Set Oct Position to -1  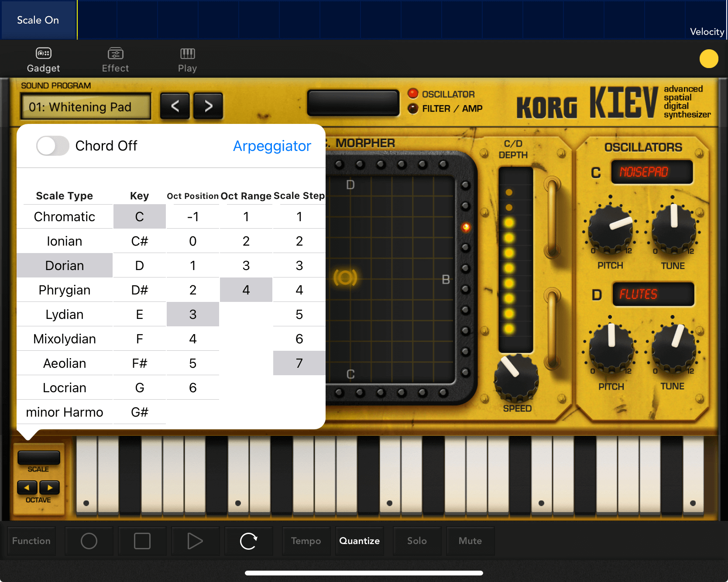pyautogui.click(x=193, y=217)
